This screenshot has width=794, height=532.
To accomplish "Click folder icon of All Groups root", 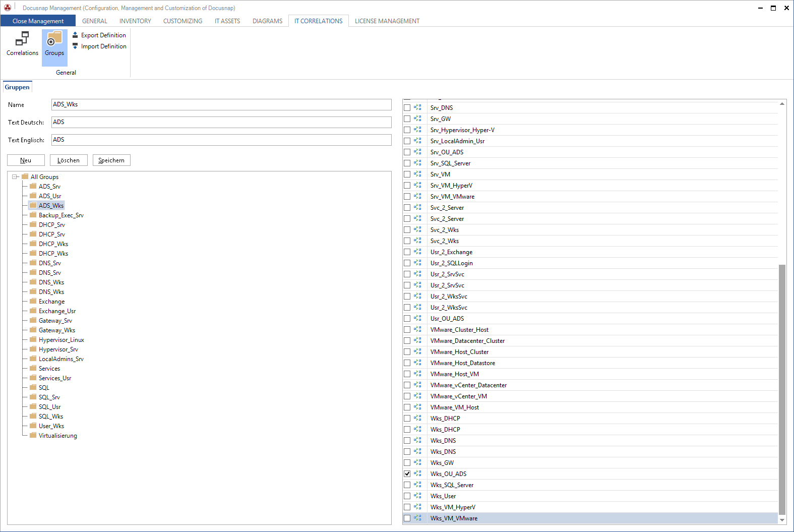I will 25,176.
